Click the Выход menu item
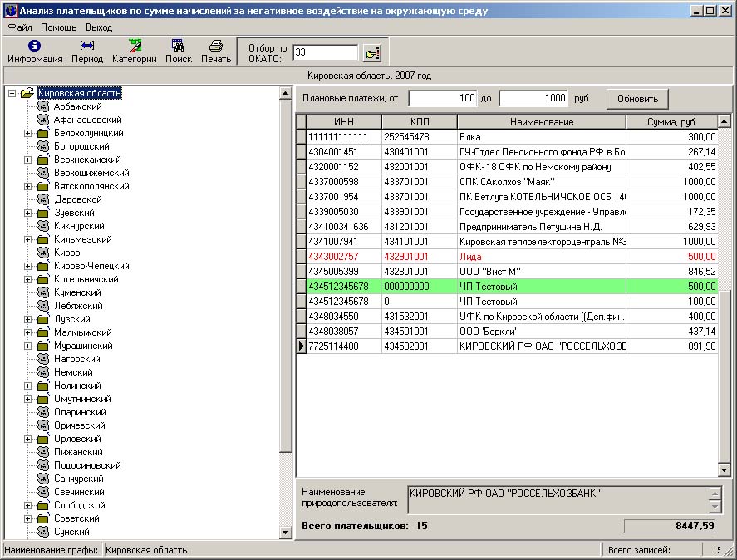The width and height of the screenshot is (737, 560). pos(99,27)
